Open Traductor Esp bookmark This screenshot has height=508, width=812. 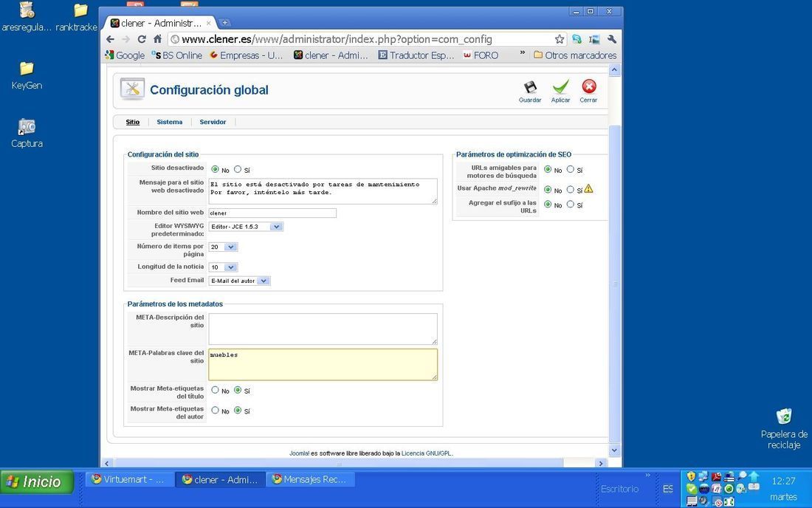(x=416, y=55)
